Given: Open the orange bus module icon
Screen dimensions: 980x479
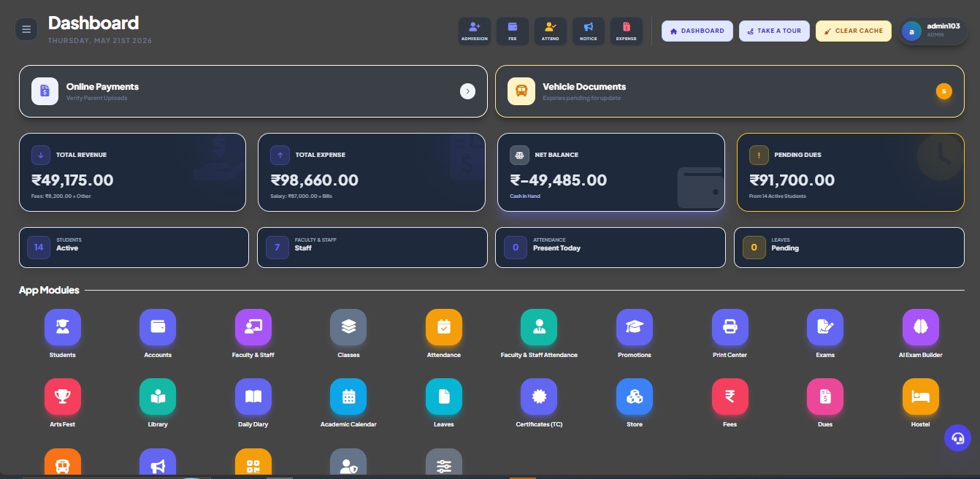Looking at the screenshot, I should click(63, 463).
